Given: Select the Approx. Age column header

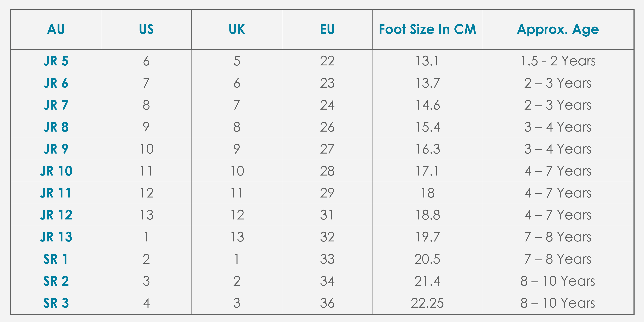Looking at the screenshot, I should 558,29.
